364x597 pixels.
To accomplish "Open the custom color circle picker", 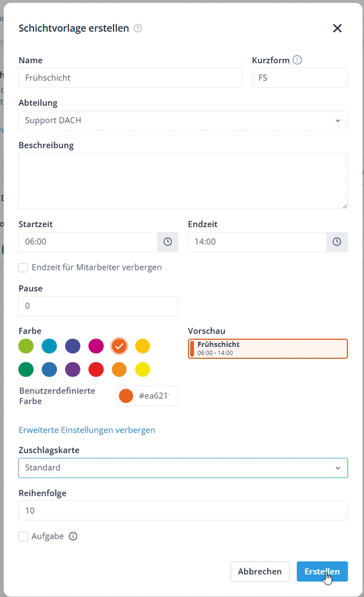I will point(126,395).
